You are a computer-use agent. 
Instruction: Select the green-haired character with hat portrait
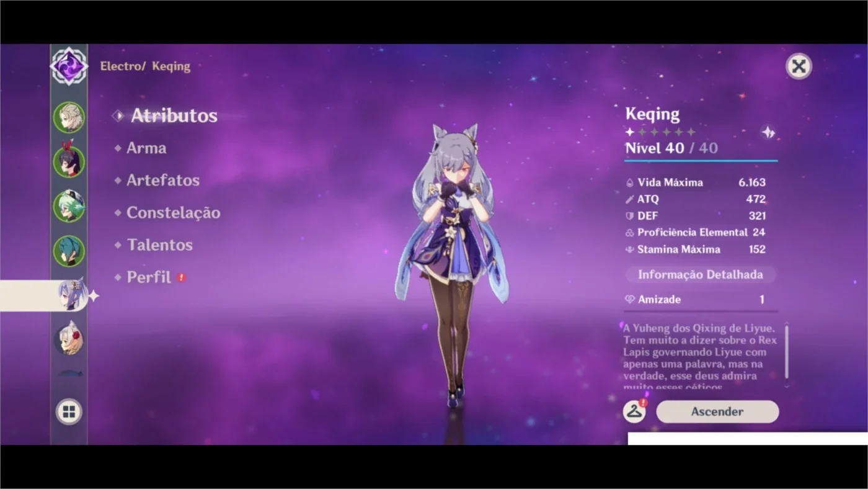tap(69, 207)
